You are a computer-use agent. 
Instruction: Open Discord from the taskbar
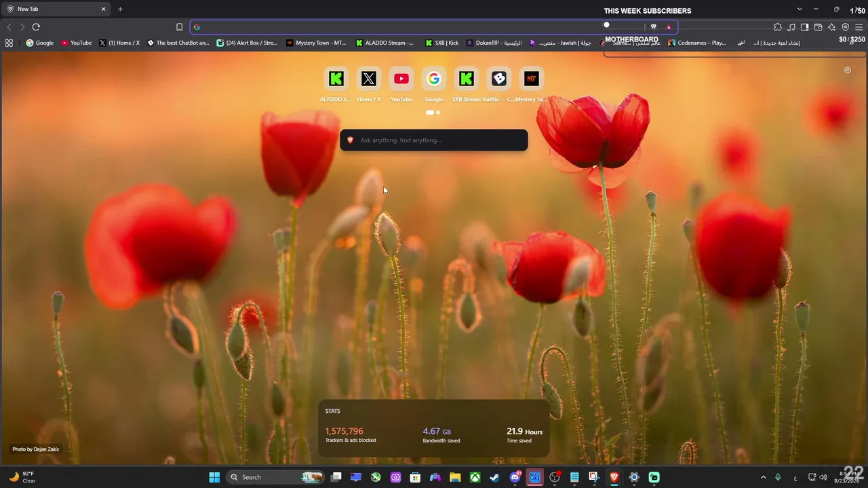click(515, 477)
